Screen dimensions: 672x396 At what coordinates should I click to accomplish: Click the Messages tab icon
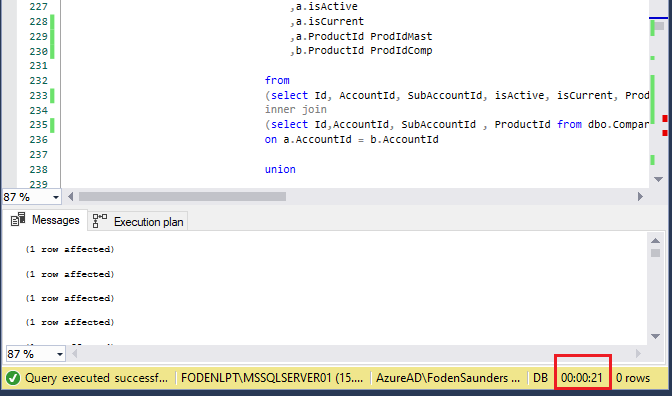coord(18,219)
